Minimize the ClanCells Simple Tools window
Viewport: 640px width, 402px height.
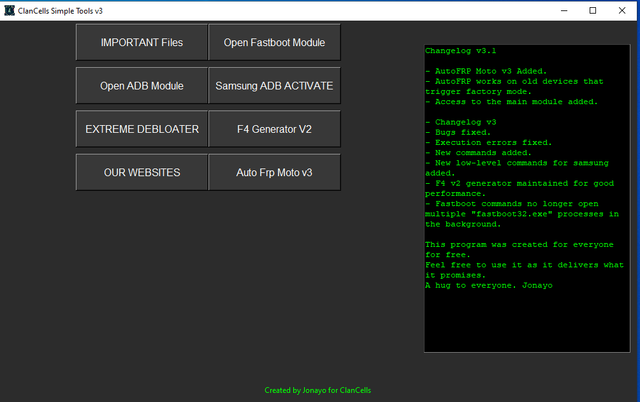(564, 11)
